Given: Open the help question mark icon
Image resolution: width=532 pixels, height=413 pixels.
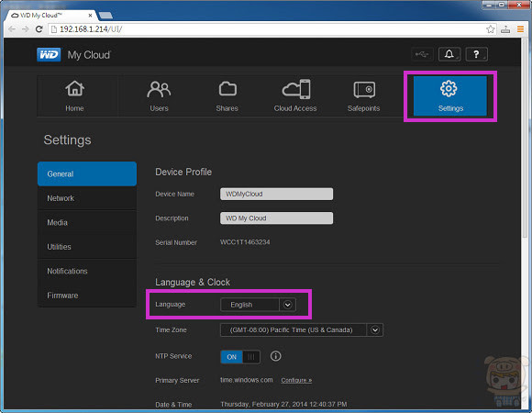Looking at the screenshot, I should pos(477,54).
